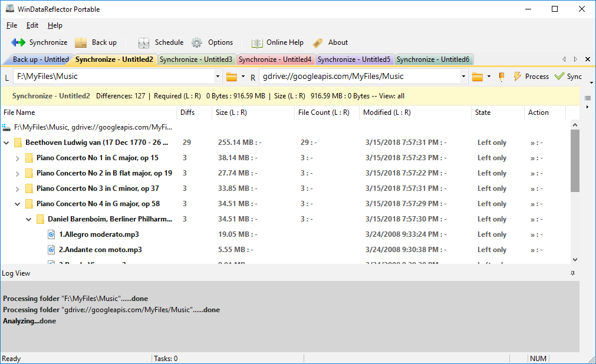Close the current tab with X
This screenshot has height=364, width=596.
(588, 59)
